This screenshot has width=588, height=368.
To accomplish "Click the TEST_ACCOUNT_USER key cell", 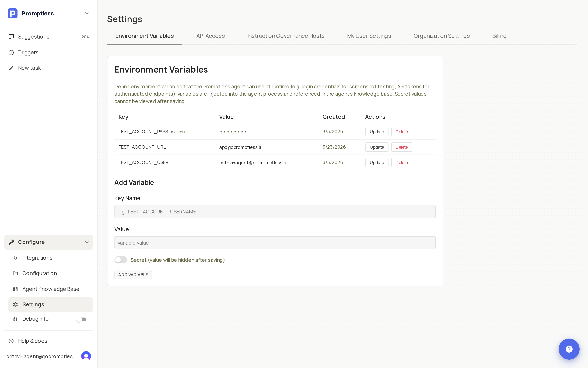I will 143,163.
